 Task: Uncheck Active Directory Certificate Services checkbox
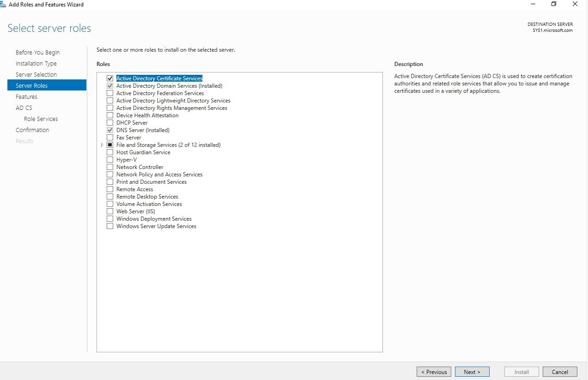point(110,78)
